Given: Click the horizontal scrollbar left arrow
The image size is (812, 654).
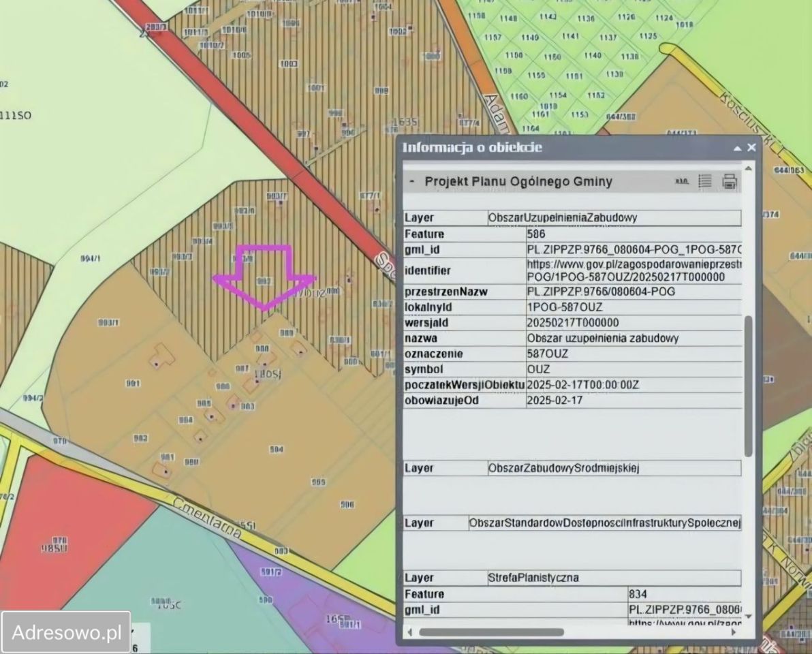Looking at the screenshot, I should pyautogui.click(x=409, y=632).
